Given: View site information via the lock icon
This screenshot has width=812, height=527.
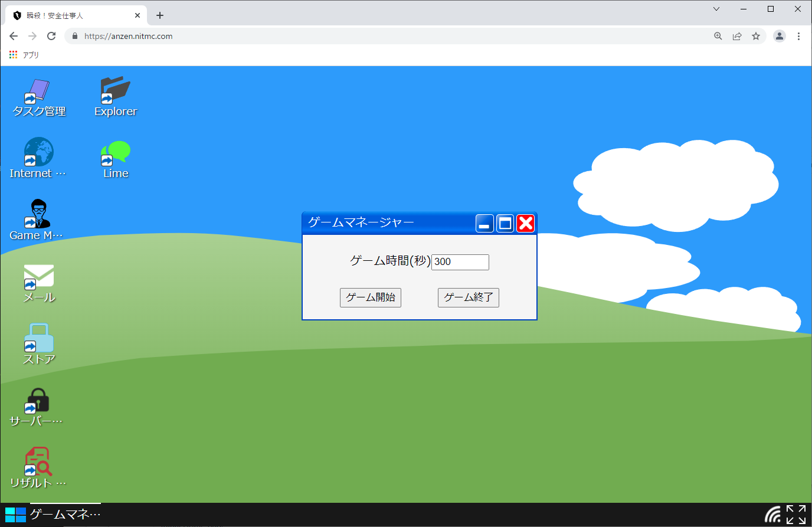Looking at the screenshot, I should click(74, 36).
